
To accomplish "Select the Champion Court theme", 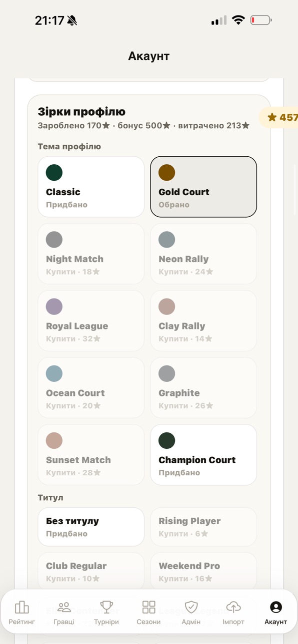I will 203,455.
